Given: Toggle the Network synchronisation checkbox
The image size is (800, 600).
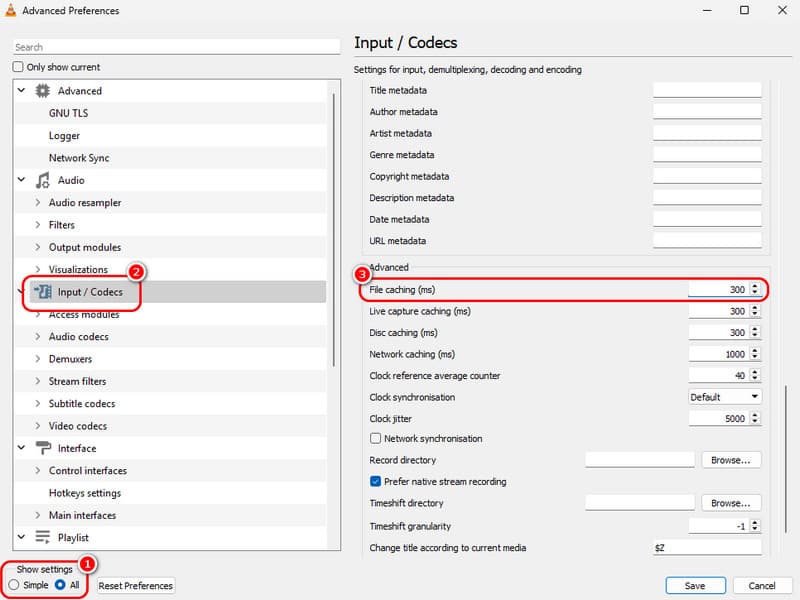Looking at the screenshot, I should (x=376, y=439).
